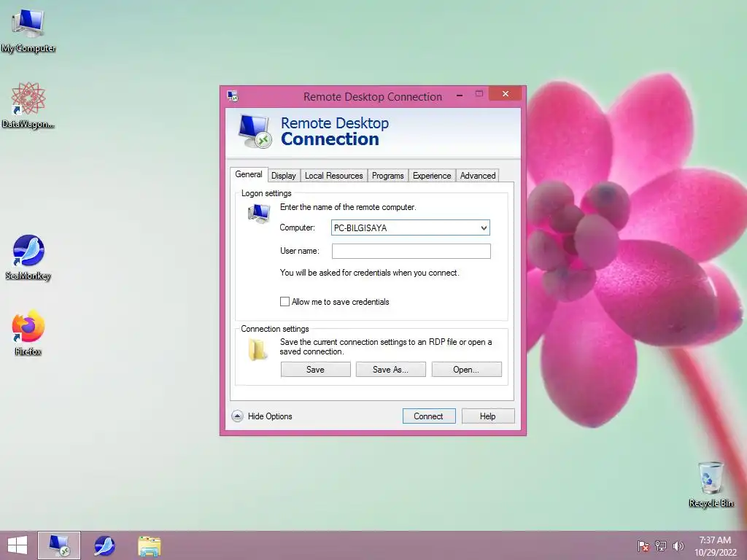Click the title bar Remote Desktop system icon
The width and height of the screenshot is (747, 560).
(x=233, y=96)
